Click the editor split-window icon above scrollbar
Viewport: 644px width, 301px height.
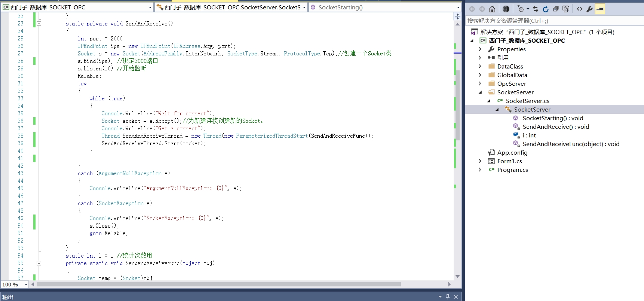(457, 16)
